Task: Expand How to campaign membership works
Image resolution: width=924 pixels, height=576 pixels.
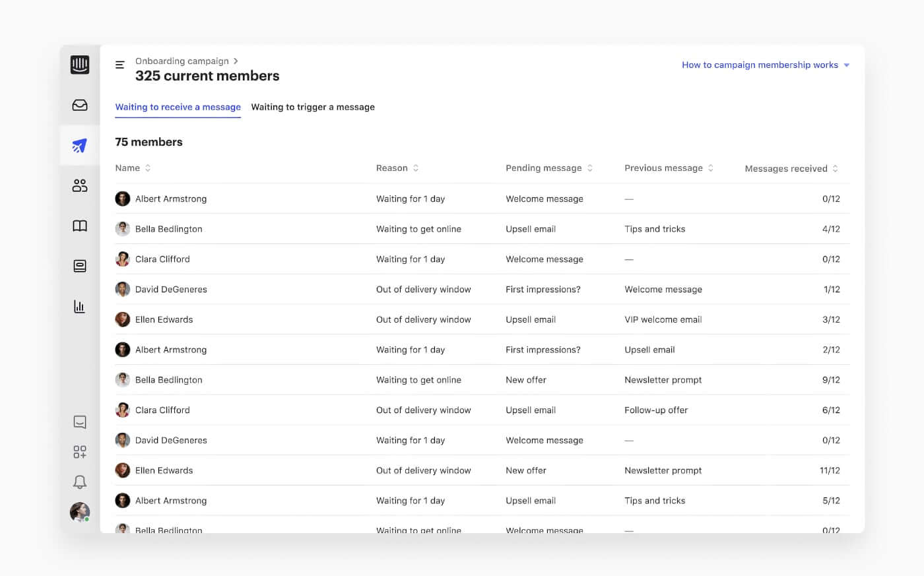Action: (765, 65)
